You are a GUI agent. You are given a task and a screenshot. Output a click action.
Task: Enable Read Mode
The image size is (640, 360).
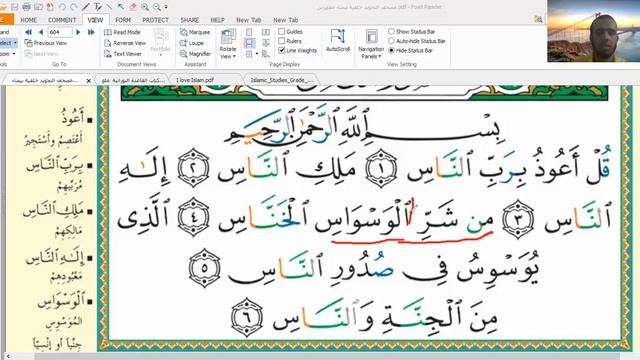pos(122,32)
